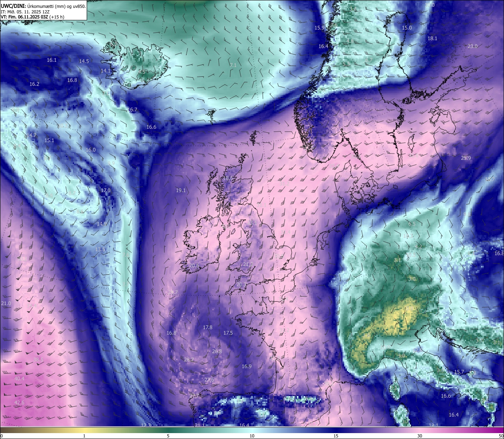Click the 15 tick on color scale

pyautogui.click(x=336, y=436)
